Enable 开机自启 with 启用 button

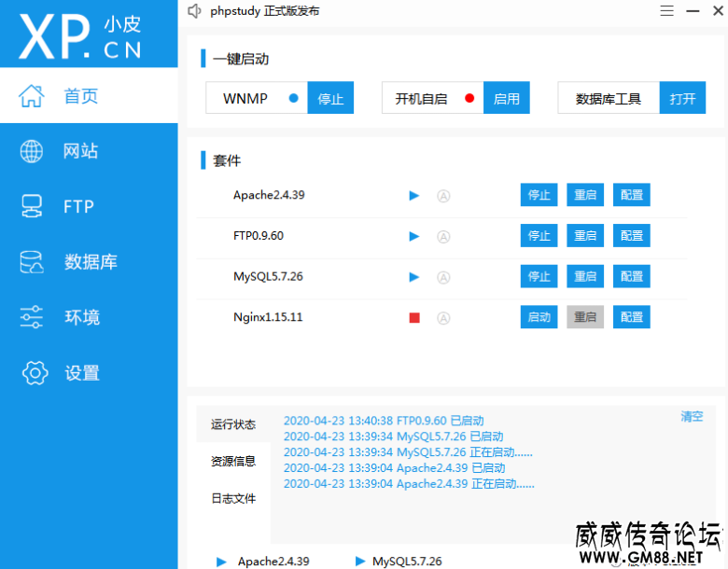[507, 98]
